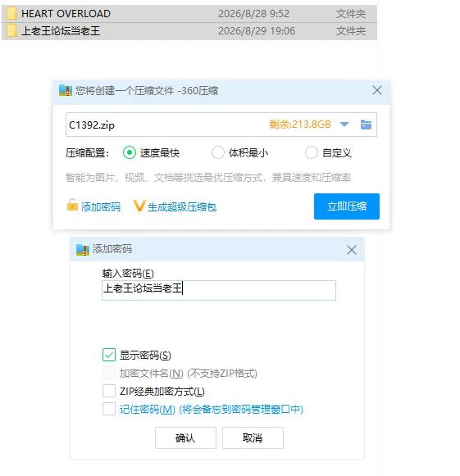Tick the 记住密码(M) checkbox
The height and width of the screenshot is (476, 460).
(109, 409)
